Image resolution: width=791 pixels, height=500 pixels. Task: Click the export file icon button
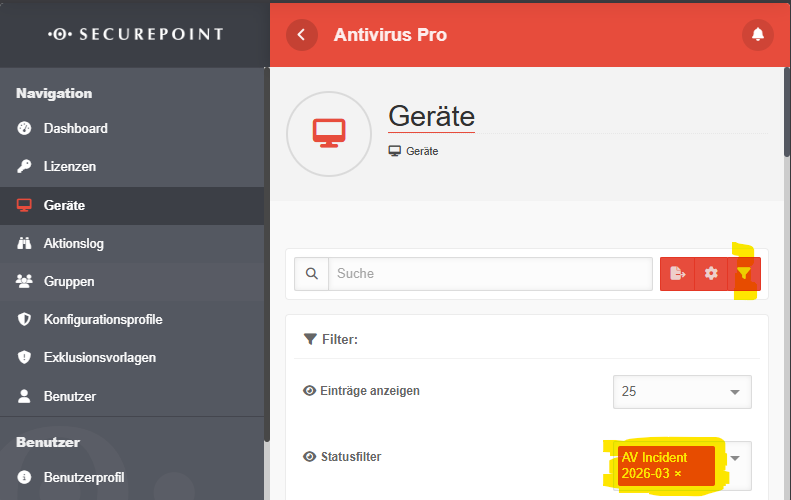pyautogui.click(x=677, y=274)
